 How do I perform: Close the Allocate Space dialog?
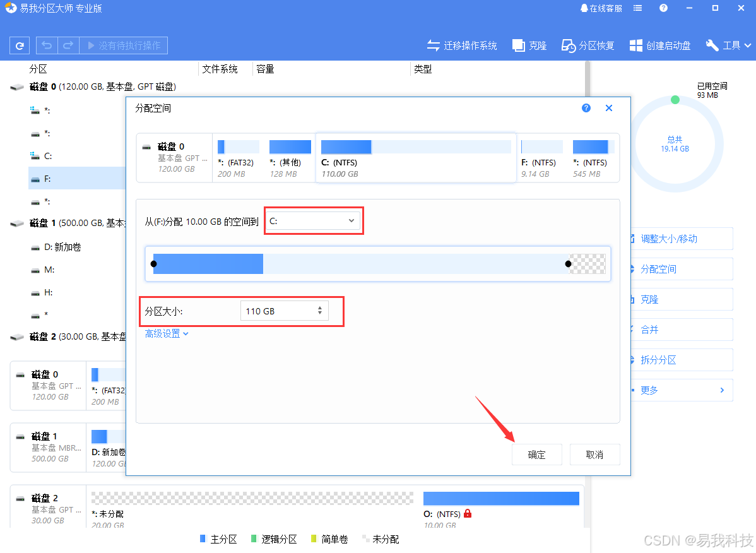609,108
